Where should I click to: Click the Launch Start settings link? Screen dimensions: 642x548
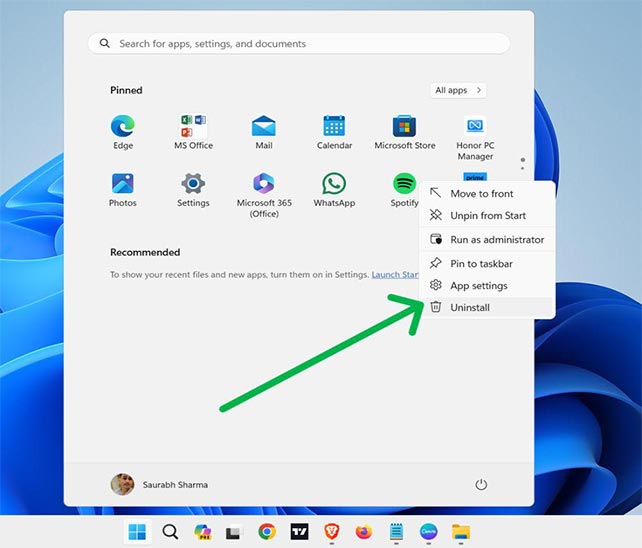point(395,274)
